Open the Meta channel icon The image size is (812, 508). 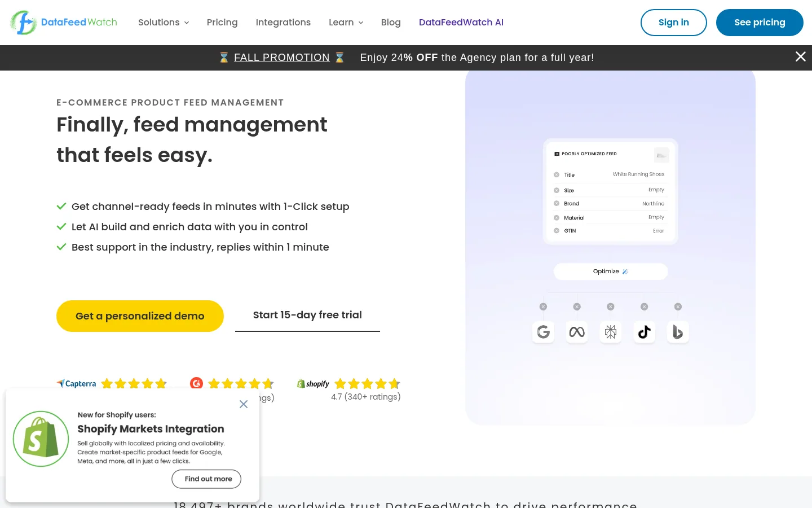[x=577, y=332]
